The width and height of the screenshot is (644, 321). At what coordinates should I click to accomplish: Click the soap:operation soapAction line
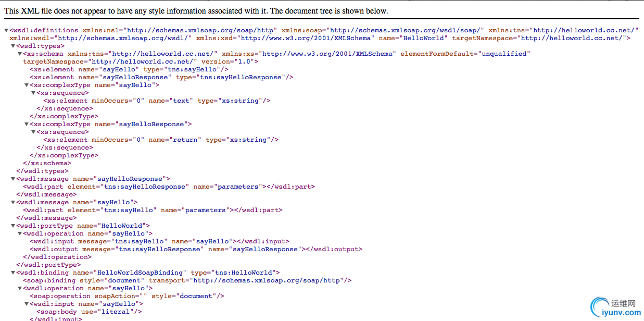coord(127,296)
